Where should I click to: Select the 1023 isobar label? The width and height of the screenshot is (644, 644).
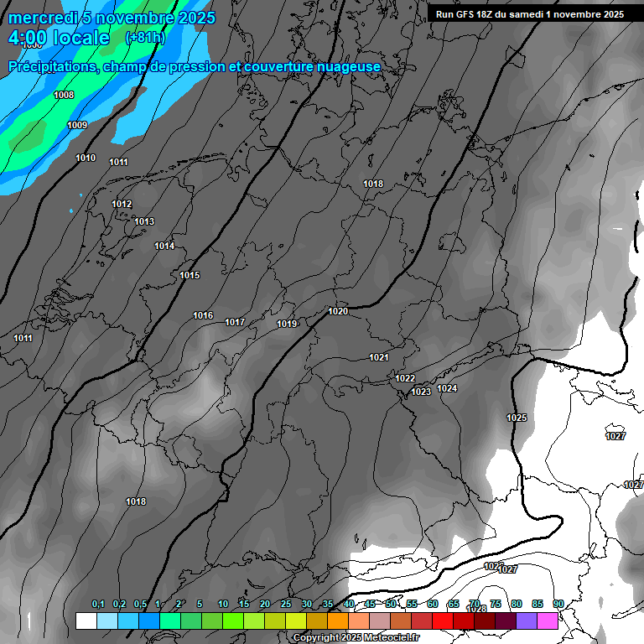click(421, 392)
